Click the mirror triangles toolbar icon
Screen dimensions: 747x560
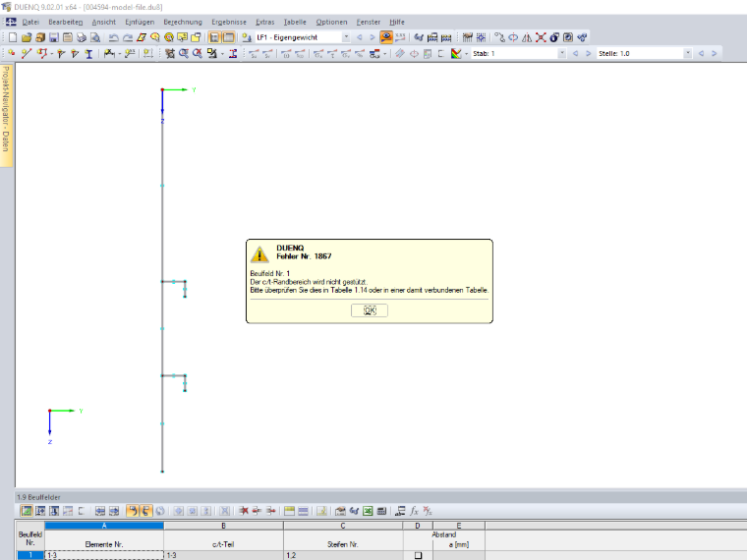[527, 37]
